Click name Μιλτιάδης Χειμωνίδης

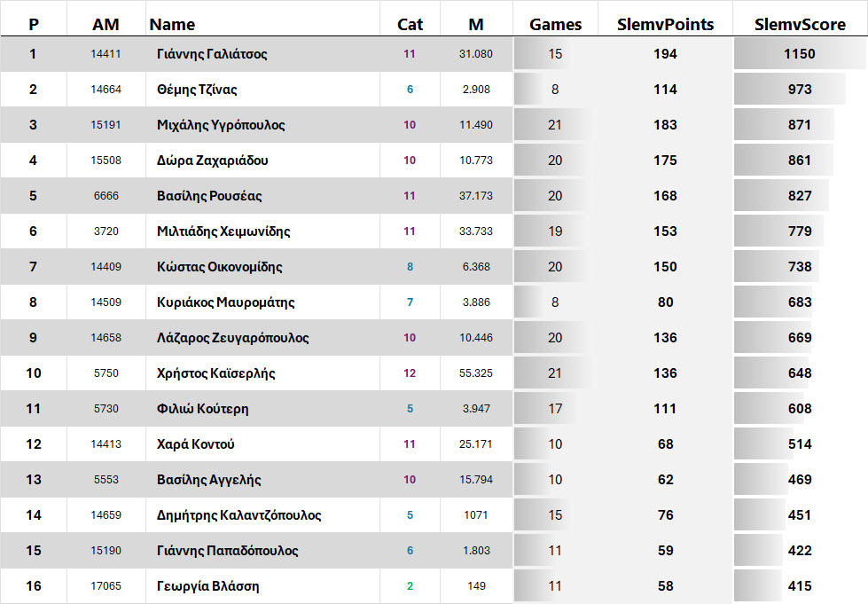223,231
